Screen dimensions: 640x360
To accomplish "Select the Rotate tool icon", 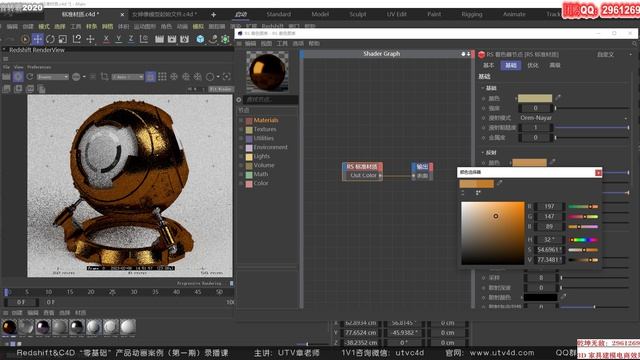I will 50,39.
